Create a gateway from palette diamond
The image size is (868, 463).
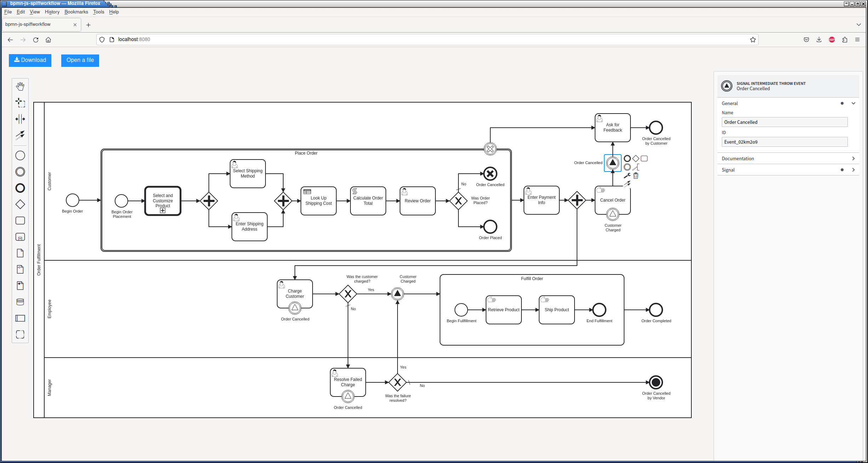[20, 204]
